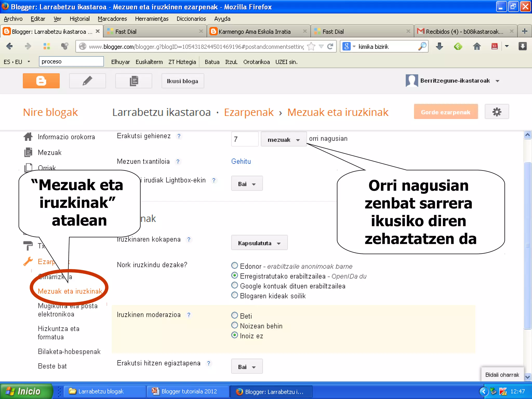Click the browser home icon
Viewport: 532px width, 399px height.
(477, 46)
